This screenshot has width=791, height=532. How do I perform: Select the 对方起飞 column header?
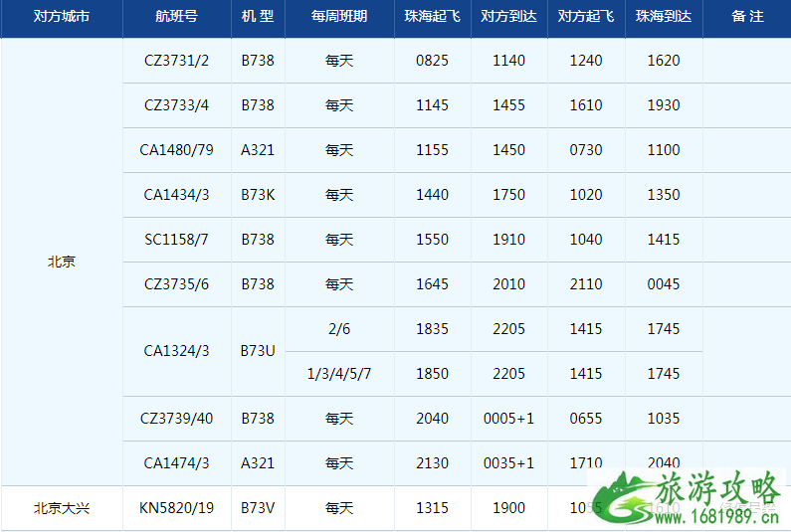(586, 17)
